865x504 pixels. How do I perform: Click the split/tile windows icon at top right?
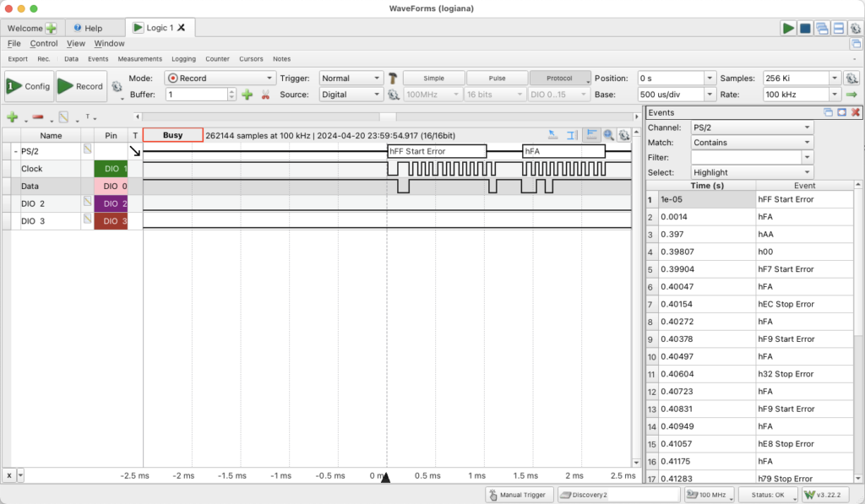[839, 28]
